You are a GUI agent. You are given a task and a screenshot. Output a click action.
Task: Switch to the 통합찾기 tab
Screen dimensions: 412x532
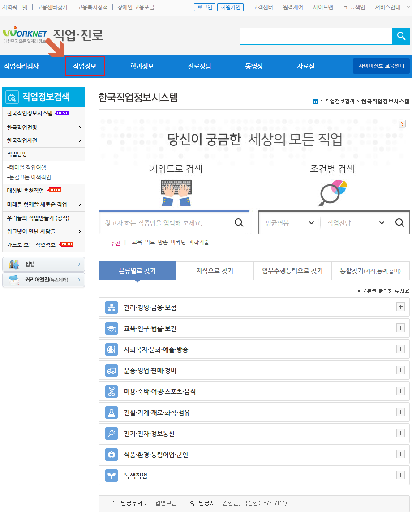pos(370,271)
